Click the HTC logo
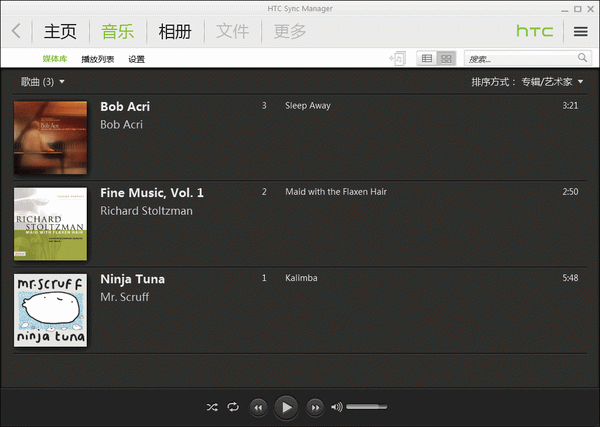This screenshot has height=427, width=600. (535, 31)
